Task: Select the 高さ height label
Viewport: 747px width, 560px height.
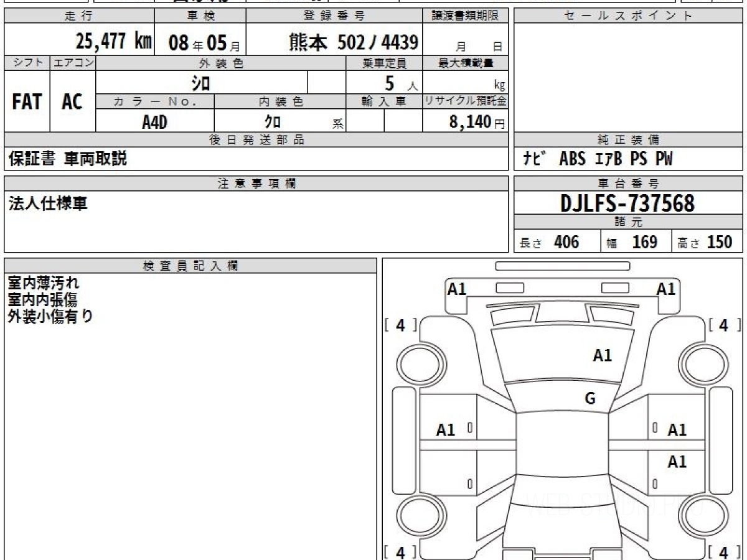Action: coord(690,244)
